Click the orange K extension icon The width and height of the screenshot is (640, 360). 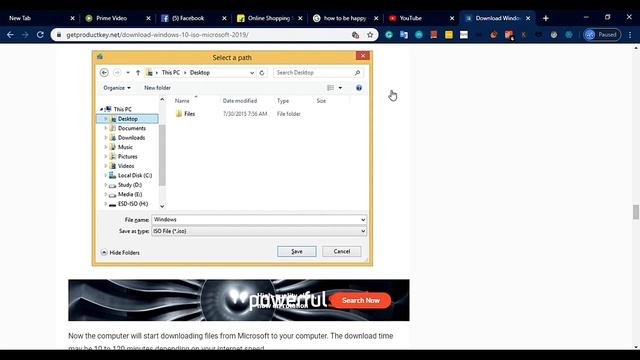pyautogui.click(x=523, y=35)
